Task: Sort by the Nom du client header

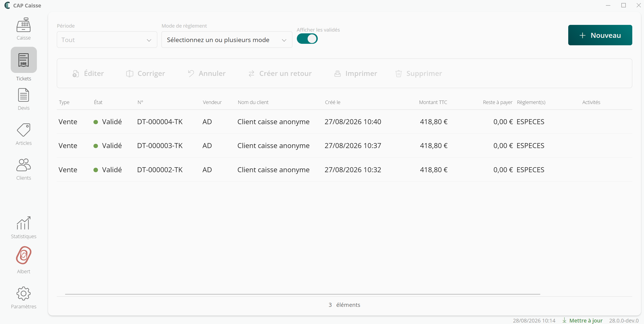Action: pyautogui.click(x=253, y=102)
